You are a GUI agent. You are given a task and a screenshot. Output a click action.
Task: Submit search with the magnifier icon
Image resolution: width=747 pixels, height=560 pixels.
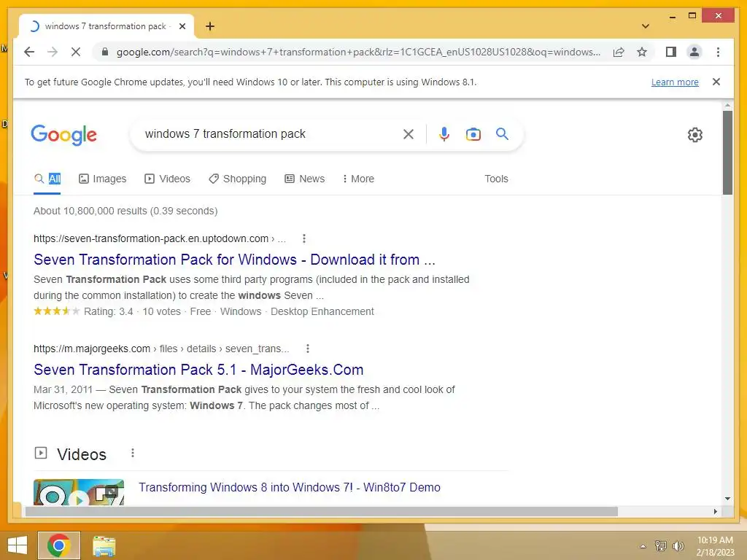(x=502, y=134)
